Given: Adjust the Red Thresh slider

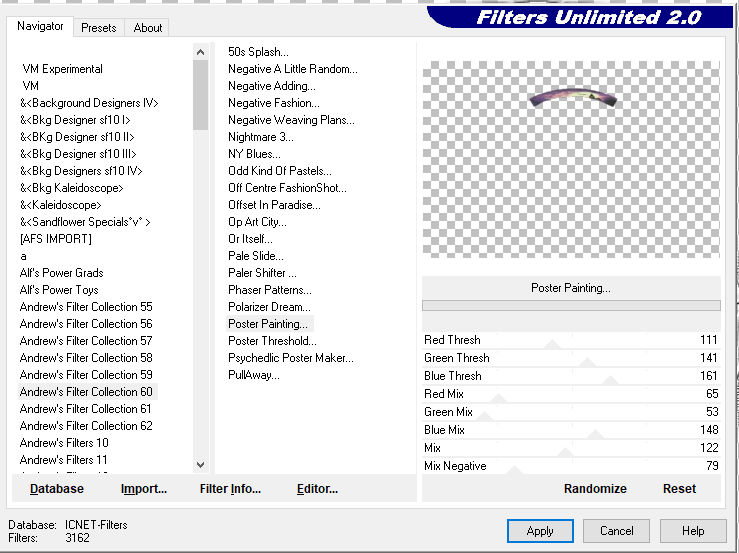Looking at the screenshot, I should pyautogui.click(x=551, y=341).
